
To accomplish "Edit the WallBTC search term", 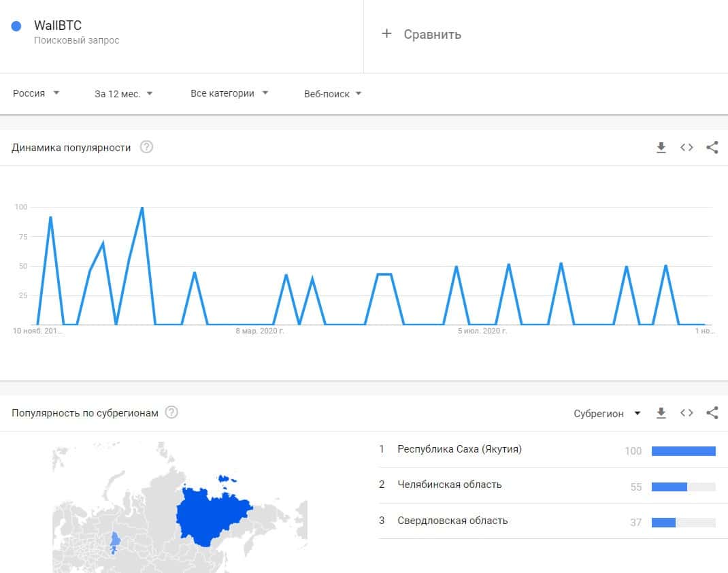I will tap(58, 27).
